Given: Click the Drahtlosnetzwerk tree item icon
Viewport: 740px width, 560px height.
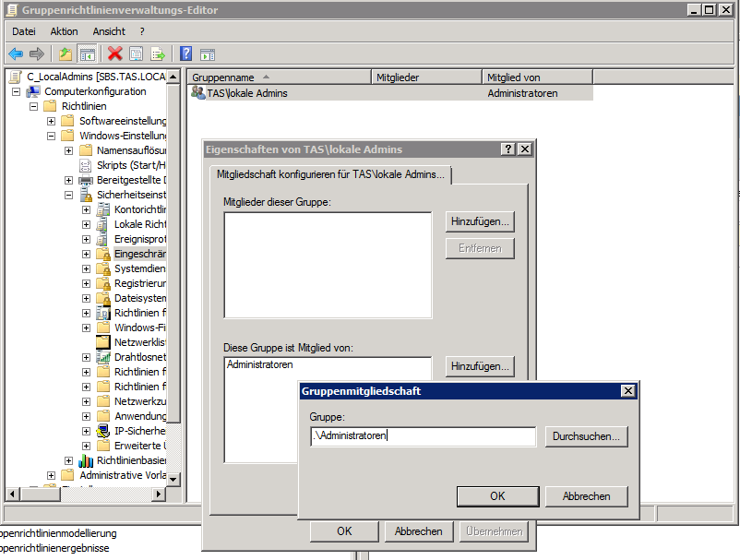Looking at the screenshot, I should [103, 357].
